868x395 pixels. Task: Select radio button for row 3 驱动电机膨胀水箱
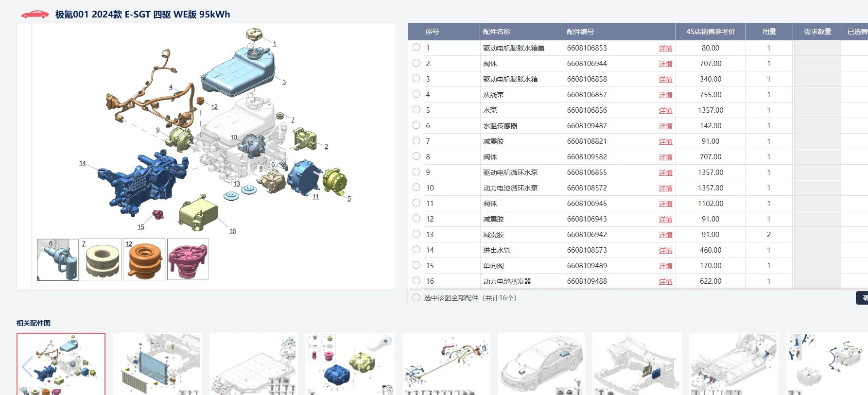416,79
